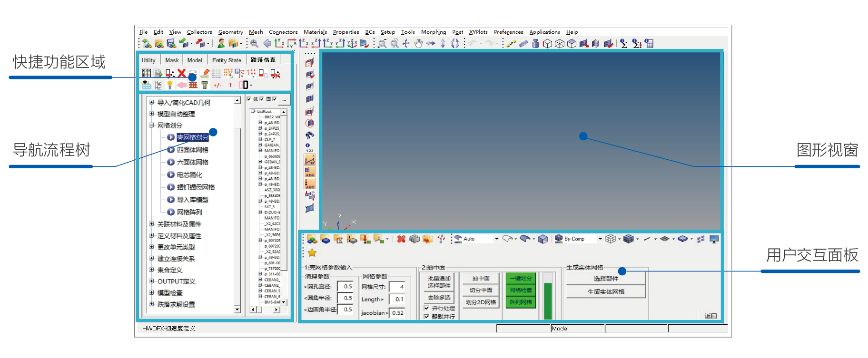Click the weight mass calculation icon
This screenshot has width=868, height=358.
tap(535, 44)
